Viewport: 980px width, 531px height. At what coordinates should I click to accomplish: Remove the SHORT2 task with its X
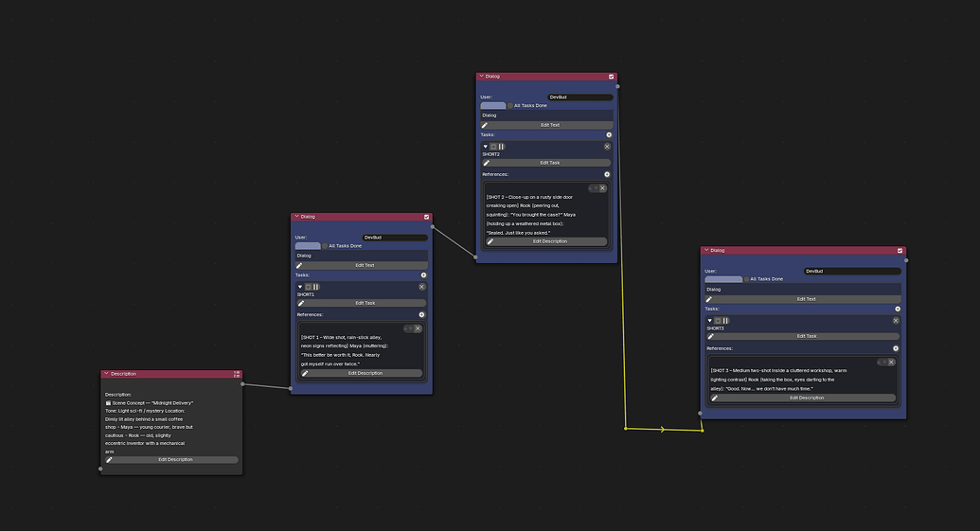tap(607, 146)
